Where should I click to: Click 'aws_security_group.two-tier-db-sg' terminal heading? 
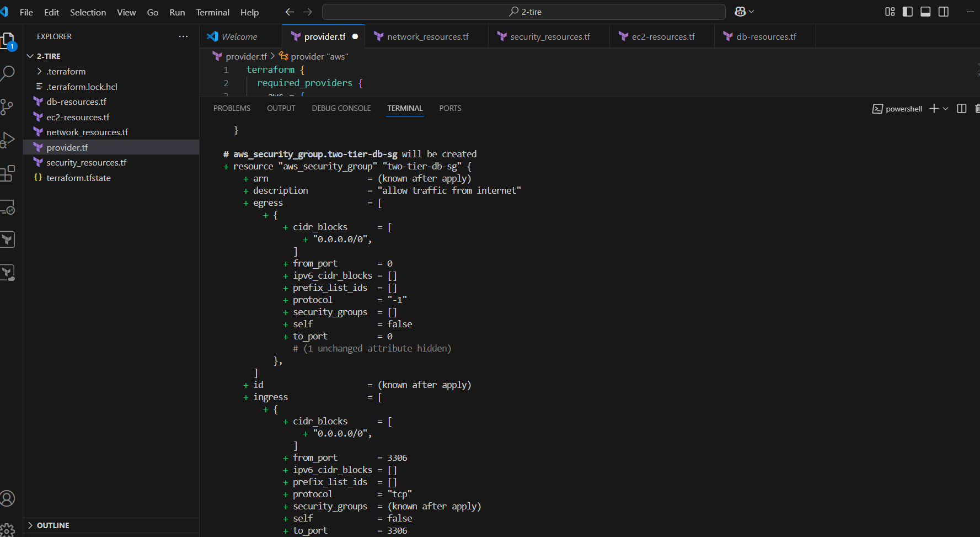coord(315,154)
